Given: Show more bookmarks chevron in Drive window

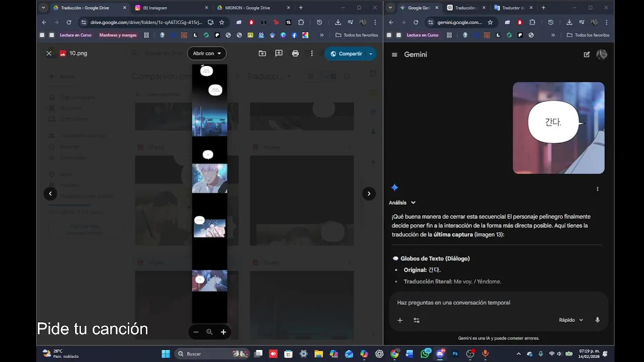Looking at the screenshot, I should tap(322, 35).
